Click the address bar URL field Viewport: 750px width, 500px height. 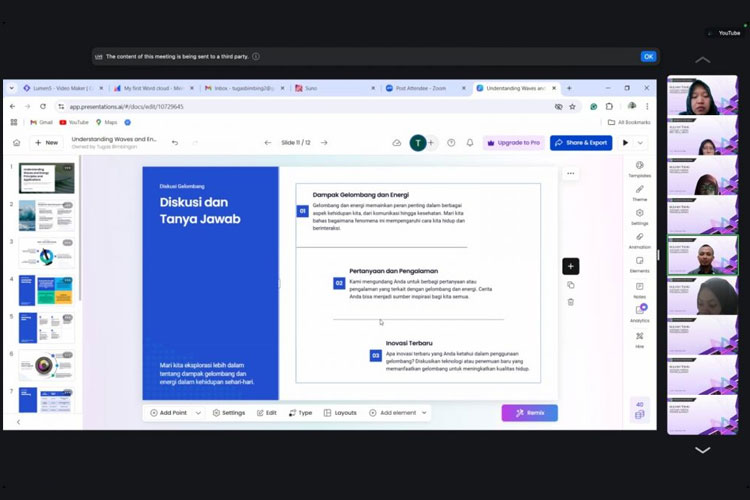point(306,107)
